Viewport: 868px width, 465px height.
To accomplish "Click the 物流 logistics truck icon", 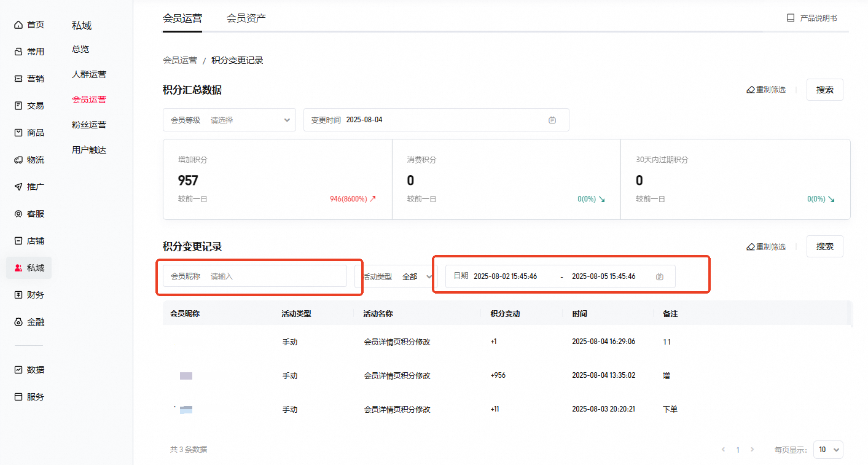I will 18,160.
